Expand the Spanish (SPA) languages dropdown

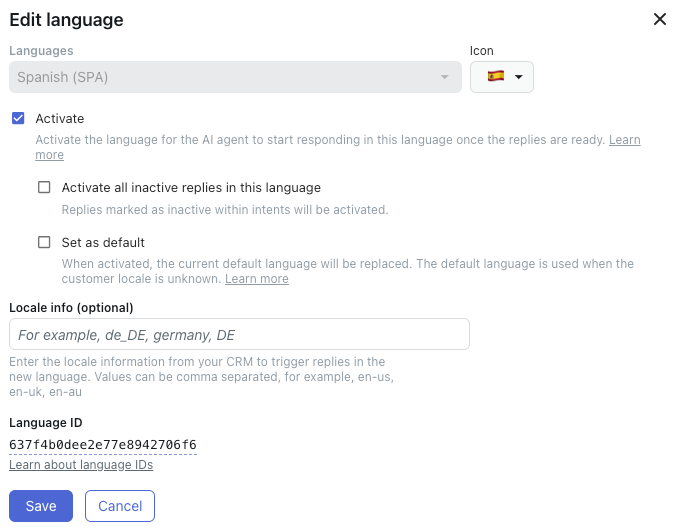coord(235,77)
